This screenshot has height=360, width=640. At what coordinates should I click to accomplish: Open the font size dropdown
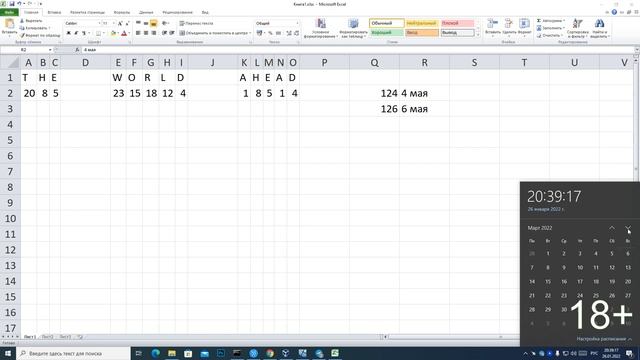click(x=114, y=23)
